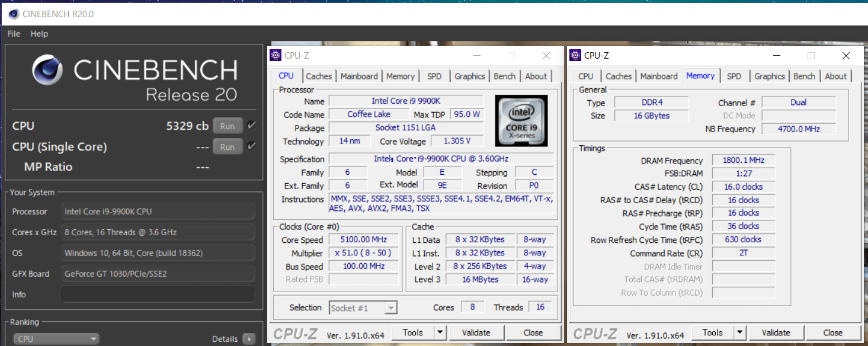Click the Multiplier value x 51.0 (8 - 50)
This screenshot has height=346, width=868.
(x=363, y=253)
